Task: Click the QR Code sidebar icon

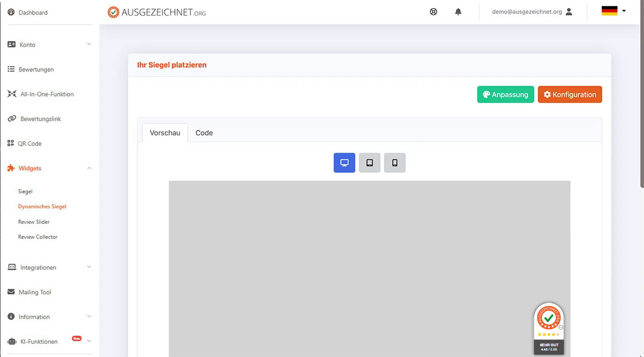Action: pos(11,143)
